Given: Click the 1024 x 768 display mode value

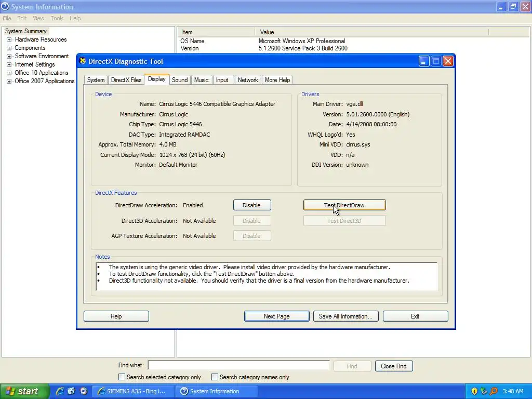Looking at the screenshot, I should click(x=192, y=155).
